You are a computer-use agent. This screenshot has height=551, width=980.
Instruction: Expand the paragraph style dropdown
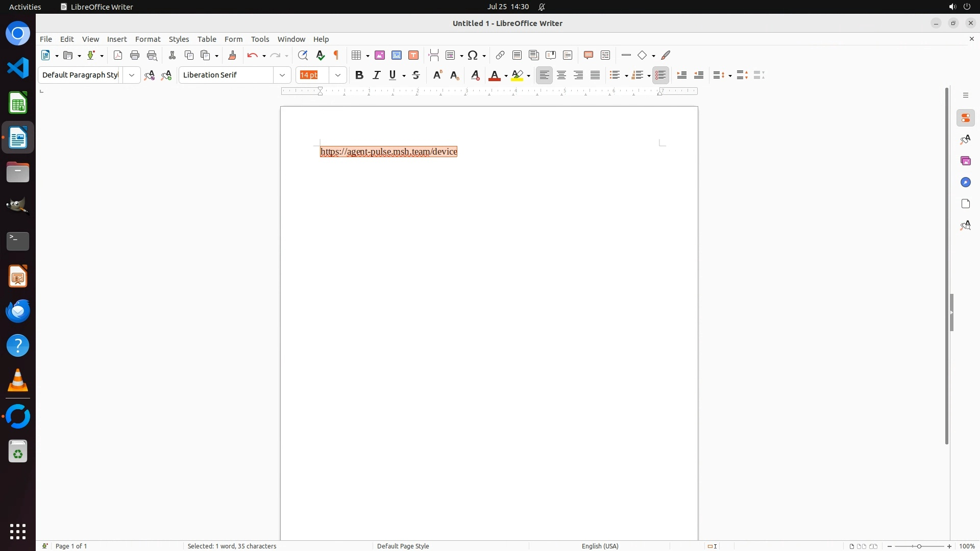[132, 75]
